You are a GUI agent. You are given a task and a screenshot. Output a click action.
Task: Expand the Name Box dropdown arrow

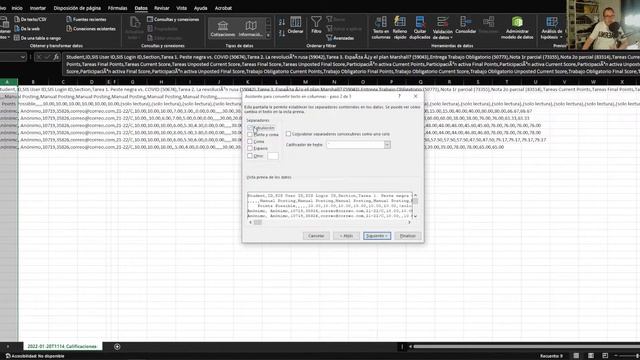(23, 57)
